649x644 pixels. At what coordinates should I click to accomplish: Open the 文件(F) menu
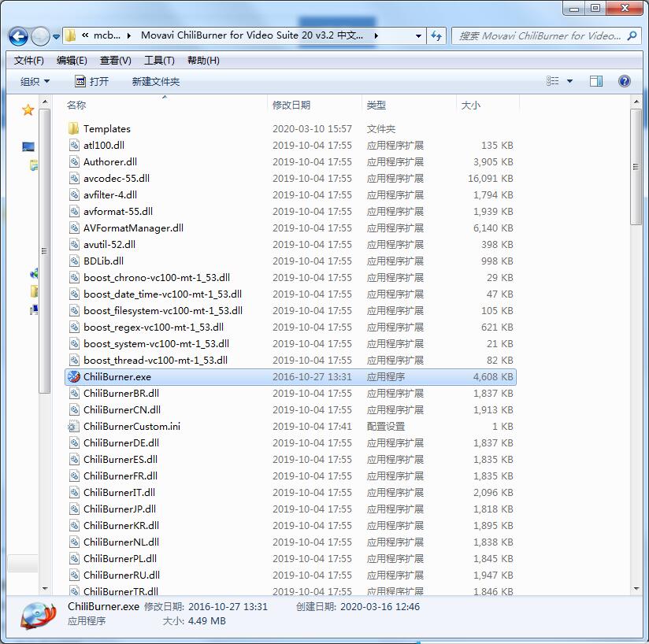coord(29,61)
